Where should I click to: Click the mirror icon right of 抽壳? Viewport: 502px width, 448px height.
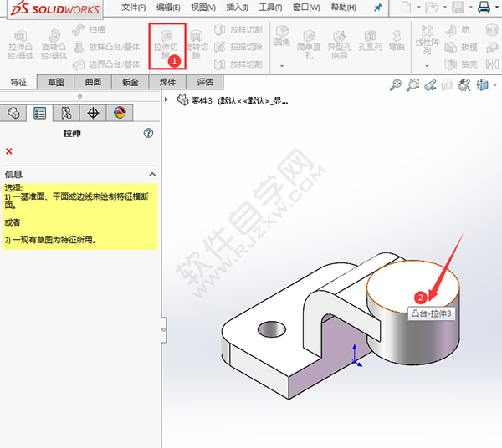tap(492, 64)
